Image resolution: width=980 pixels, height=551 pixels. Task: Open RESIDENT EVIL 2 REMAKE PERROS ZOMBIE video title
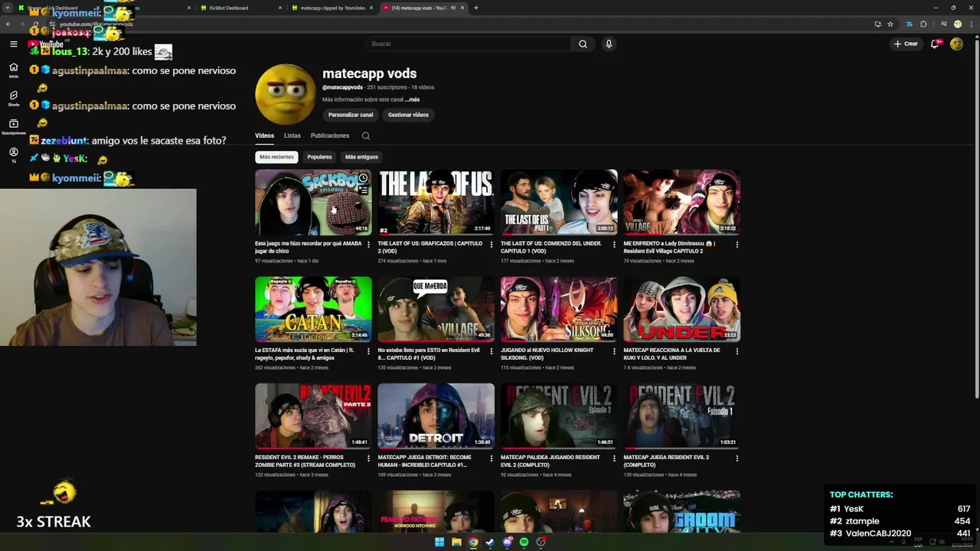coord(305,461)
